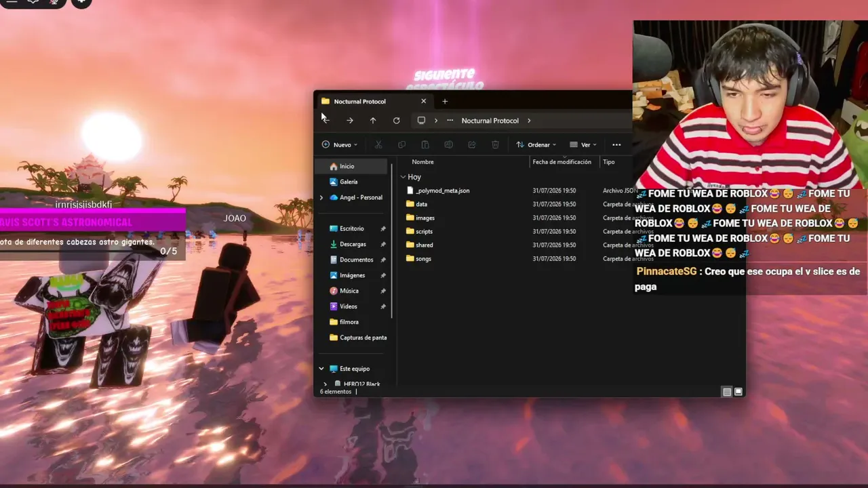Click the shared folder icon

click(x=410, y=245)
